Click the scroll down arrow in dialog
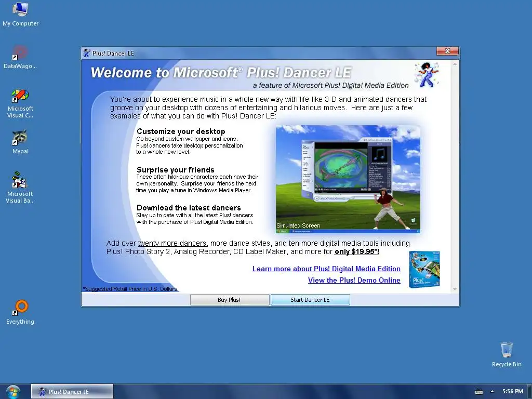Image resolution: width=532 pixels, height=399 pixels. (455, 289)
